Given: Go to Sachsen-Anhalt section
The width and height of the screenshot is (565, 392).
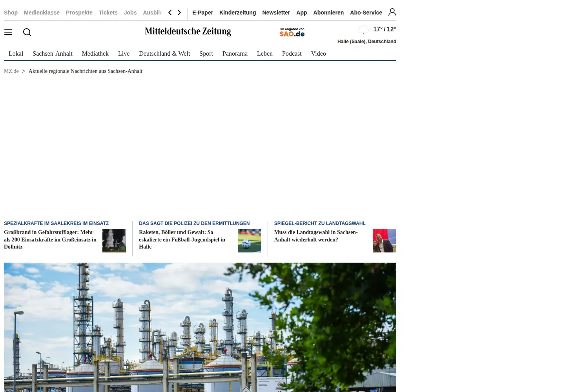Looking at the screenshot, I should point(53,54).
